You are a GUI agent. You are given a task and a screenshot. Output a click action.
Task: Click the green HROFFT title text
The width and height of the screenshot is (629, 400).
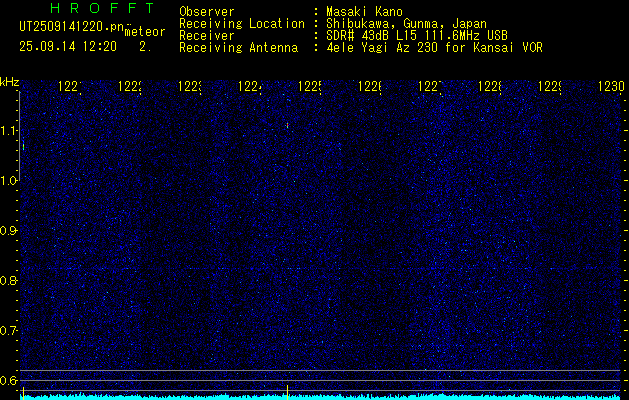pyautogui.click(x=103, y=8)
